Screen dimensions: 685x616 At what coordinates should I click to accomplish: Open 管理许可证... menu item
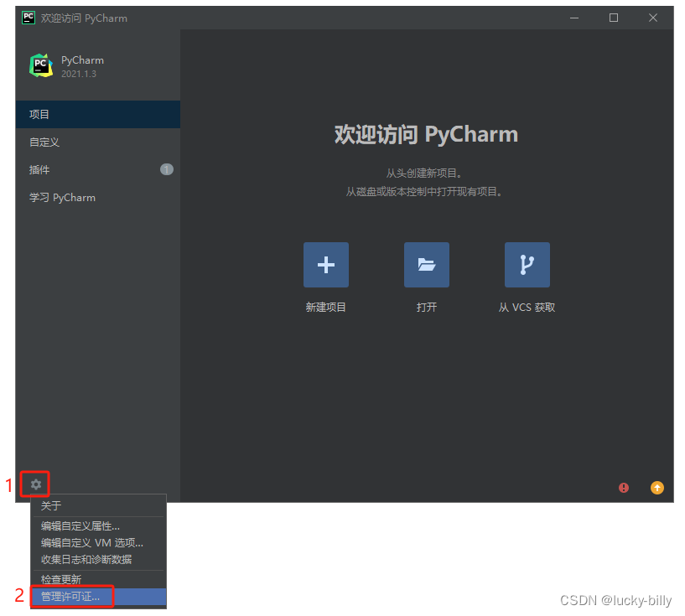[98, 597]
